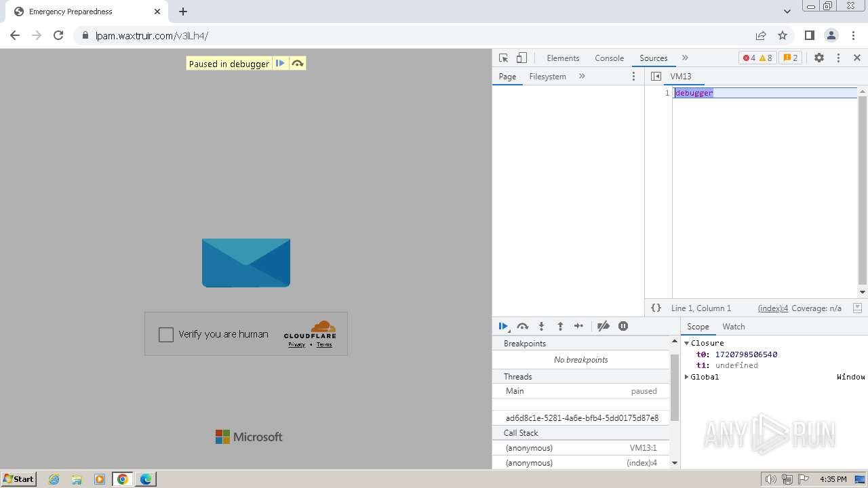The height and width of the screenshot is (488, 868).
Task: Step over next function call in toolbar
Action: point(522,326)
